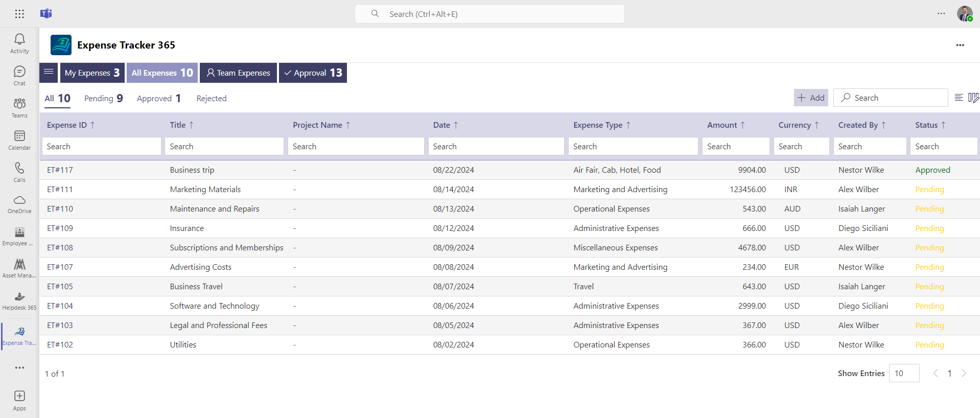Select All Expenses tab

pyautogui.click(x=162, y=73)
